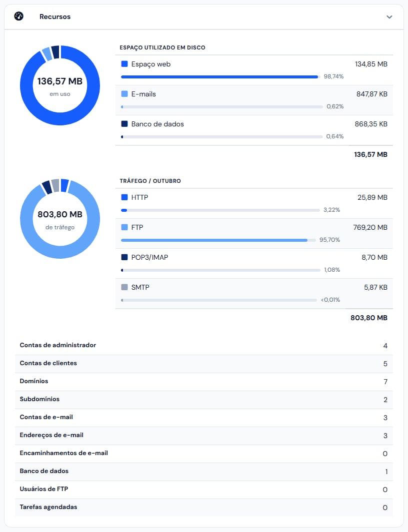
Task: Click the HTTP legend color swatch
Action: tap(124, 197)
